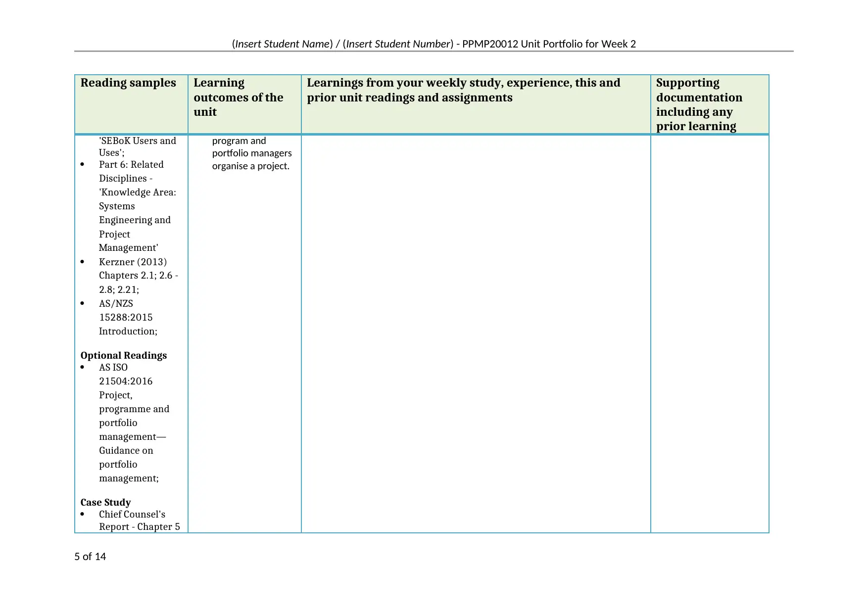Click the 'Insert Student Number' header placeholder

click(398, 44)
